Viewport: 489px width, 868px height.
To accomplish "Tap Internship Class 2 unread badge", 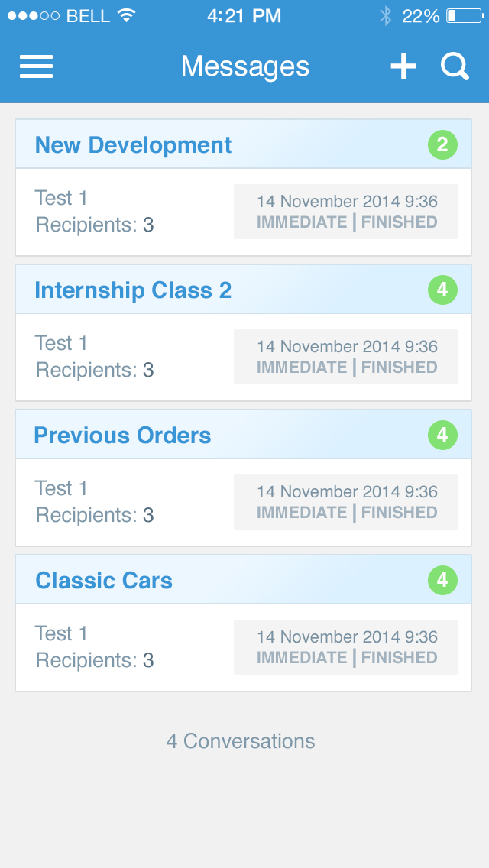I will point(442,290).
